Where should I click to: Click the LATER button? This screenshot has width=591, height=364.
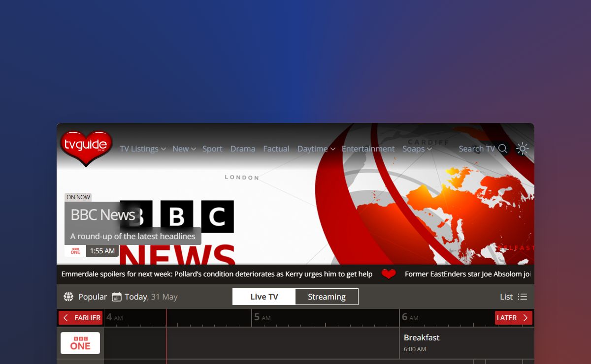tap(514, 318)
